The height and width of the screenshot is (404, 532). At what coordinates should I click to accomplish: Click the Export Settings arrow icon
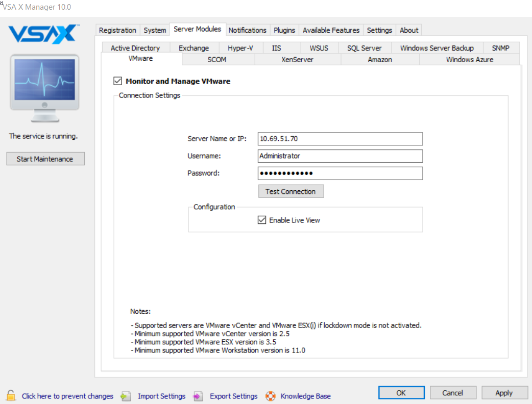(198, 396)
